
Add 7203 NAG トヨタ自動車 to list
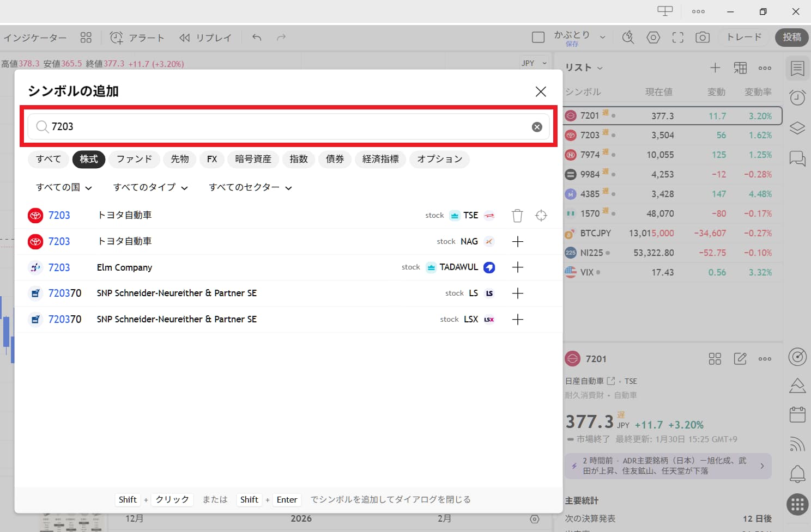518,241
